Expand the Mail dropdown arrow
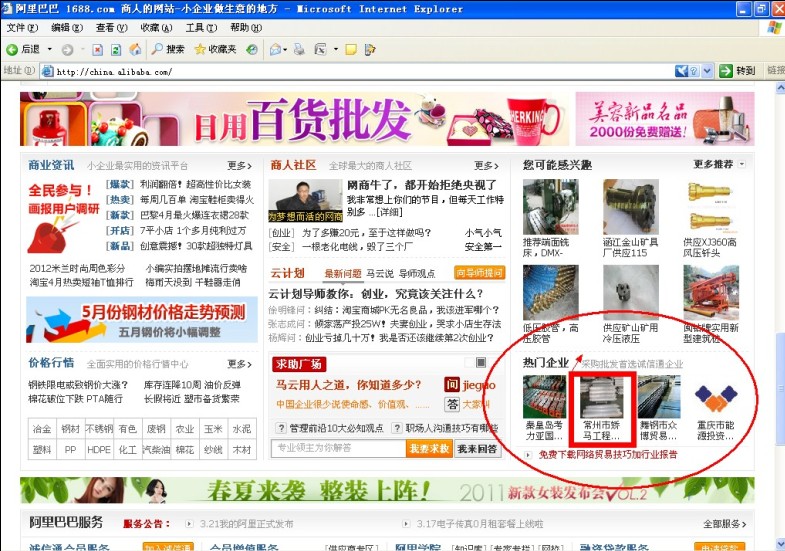 [285, 50]
